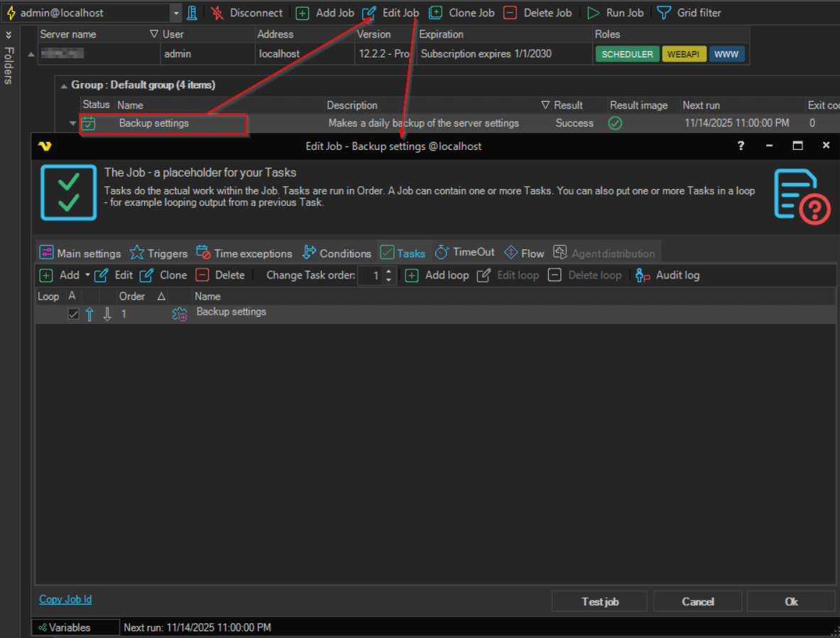840x638 pixels.
Task: Click the job help document icon
Action: pyautogui.click(x=801, y=197)
